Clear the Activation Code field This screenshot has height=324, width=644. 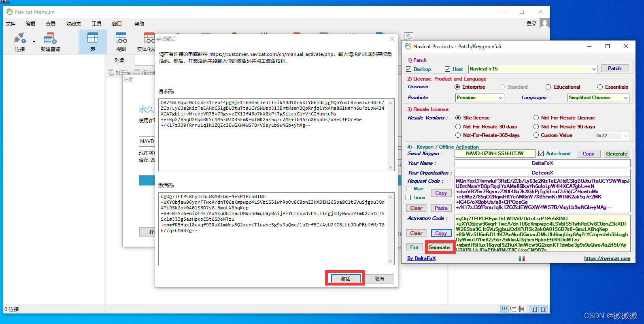coord(416,233)
